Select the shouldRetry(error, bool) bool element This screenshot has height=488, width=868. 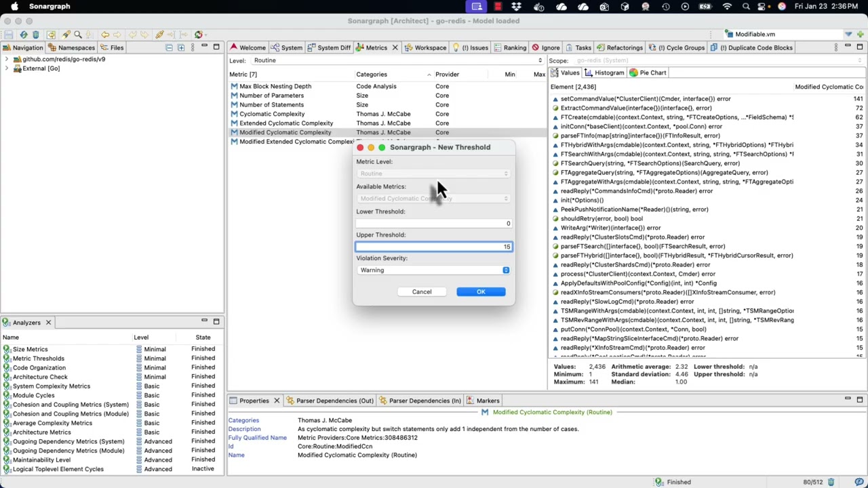tap(707, 218)
